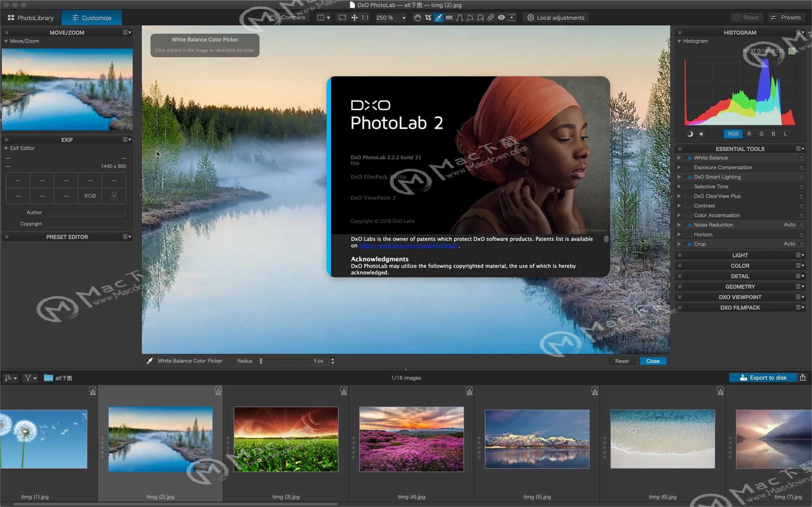Select the RGB histogram channel
Screen dimensions: 812x507
[x=733, y=134]
